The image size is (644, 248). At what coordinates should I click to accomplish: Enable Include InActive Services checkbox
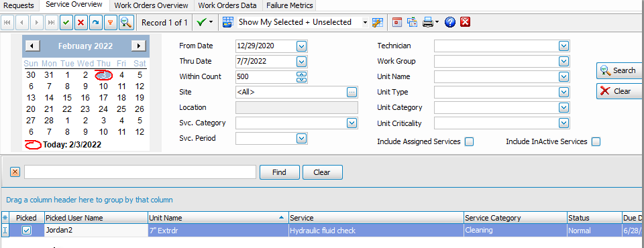click(x=596, y=141)
